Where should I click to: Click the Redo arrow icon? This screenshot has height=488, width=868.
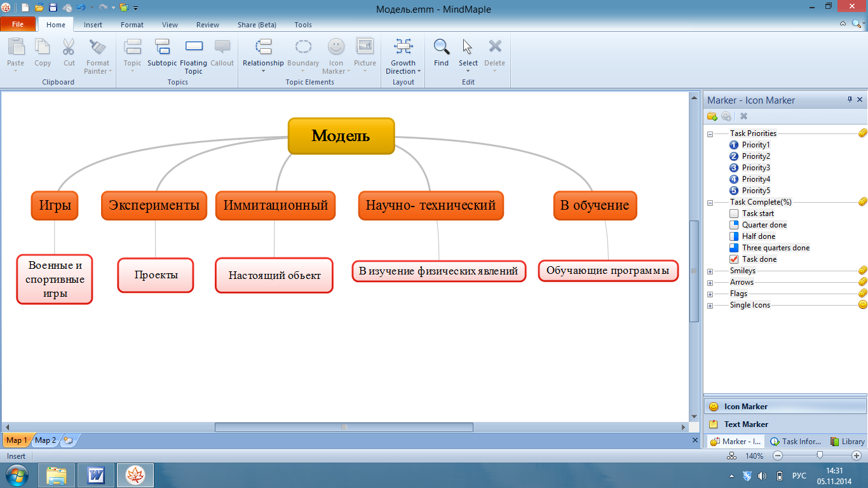(103, 8)
